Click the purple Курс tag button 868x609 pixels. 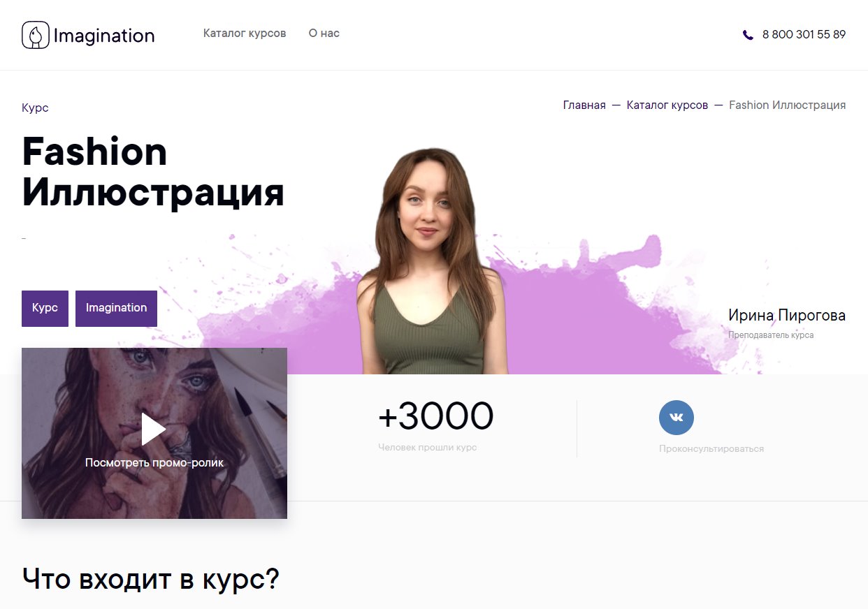[45, 309]
